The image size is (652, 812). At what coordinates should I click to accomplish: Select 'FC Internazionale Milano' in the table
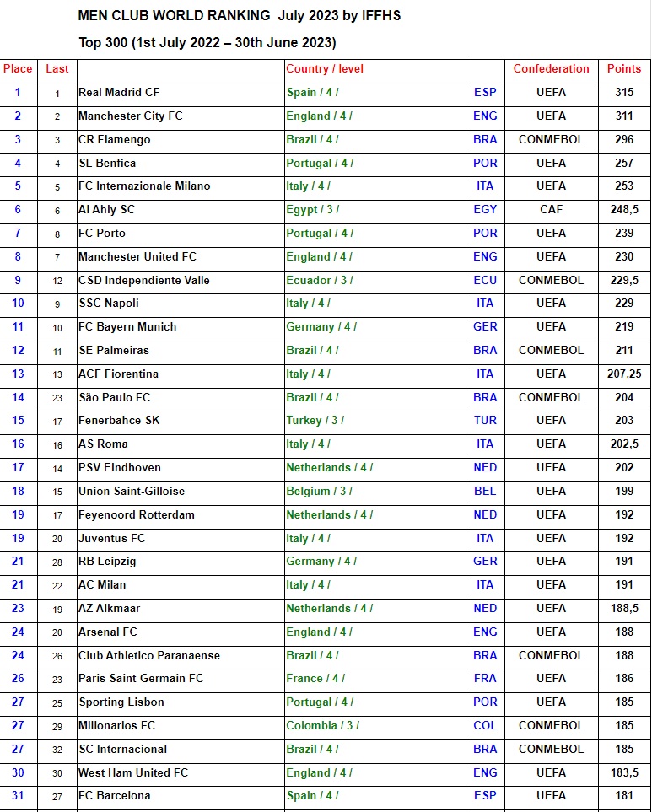(144, 186)
